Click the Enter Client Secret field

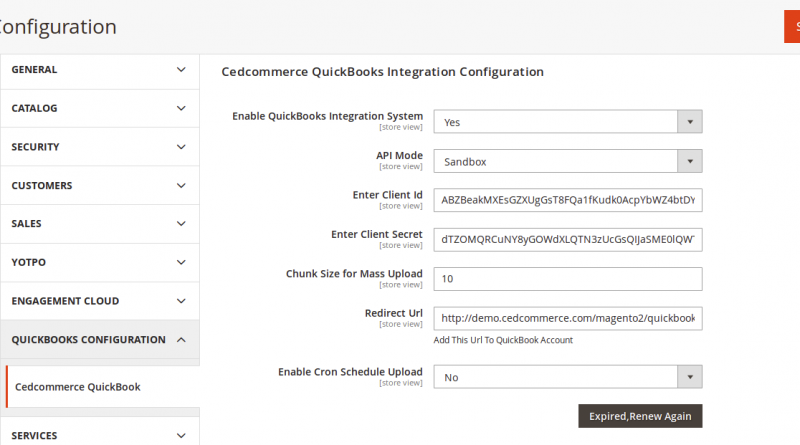pos(567,239)
